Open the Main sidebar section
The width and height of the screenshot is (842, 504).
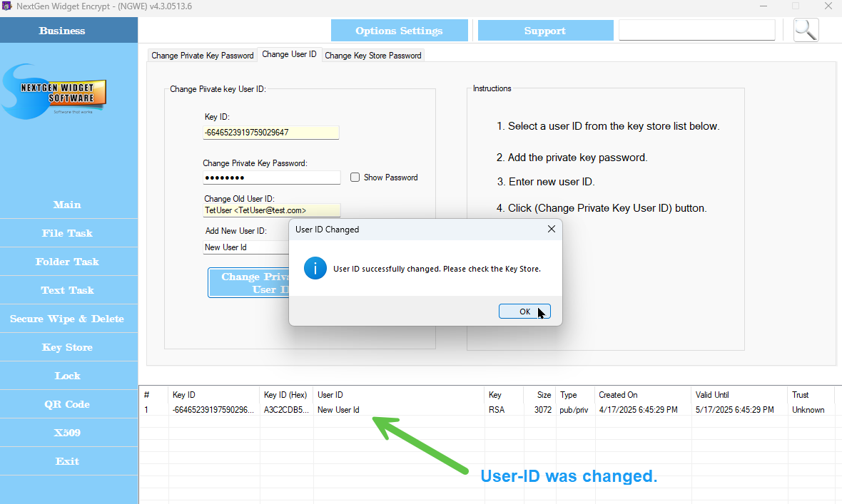[68, 205]
